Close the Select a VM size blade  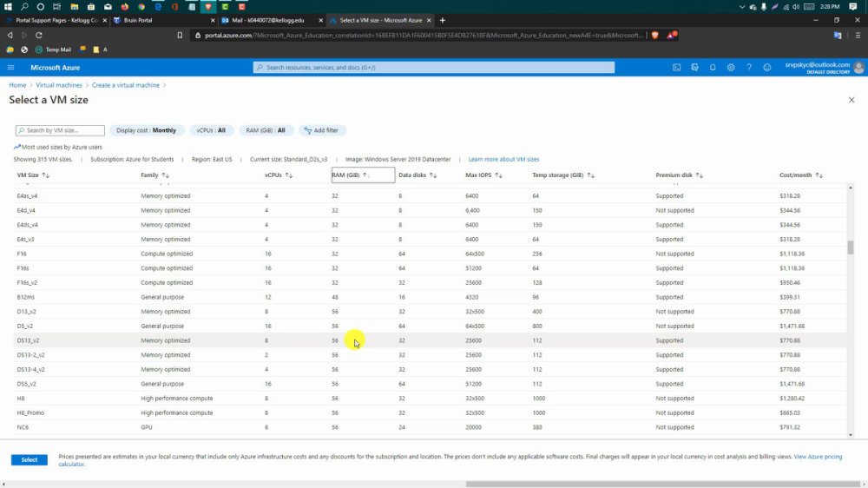tap(852, 100)
